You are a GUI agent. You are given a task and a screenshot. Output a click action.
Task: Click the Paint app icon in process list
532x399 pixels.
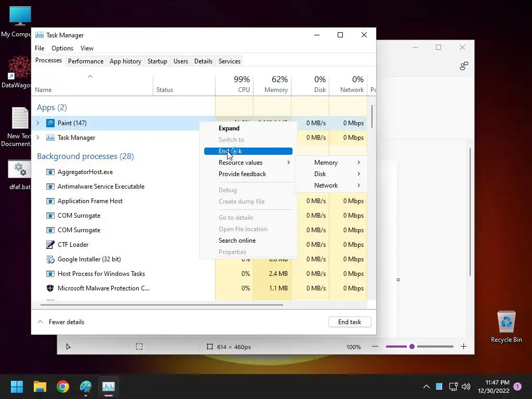coord(50,123)
